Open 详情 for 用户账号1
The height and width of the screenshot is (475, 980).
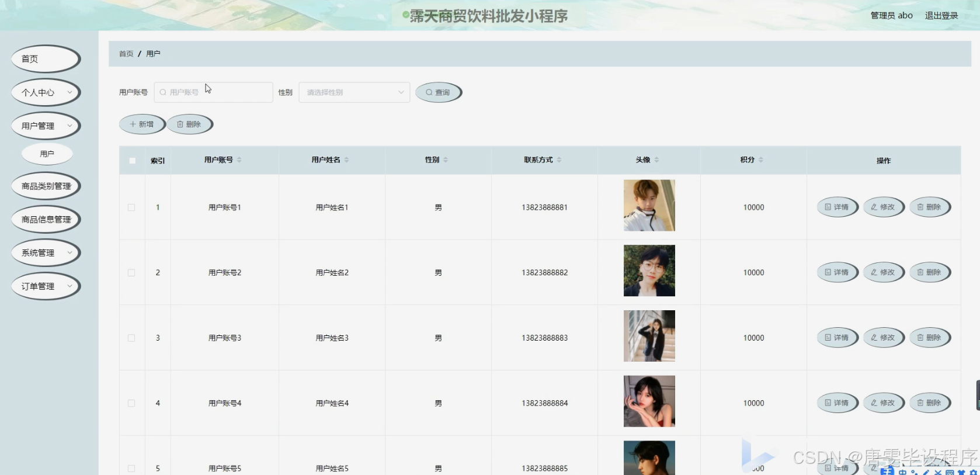(837, 207)
